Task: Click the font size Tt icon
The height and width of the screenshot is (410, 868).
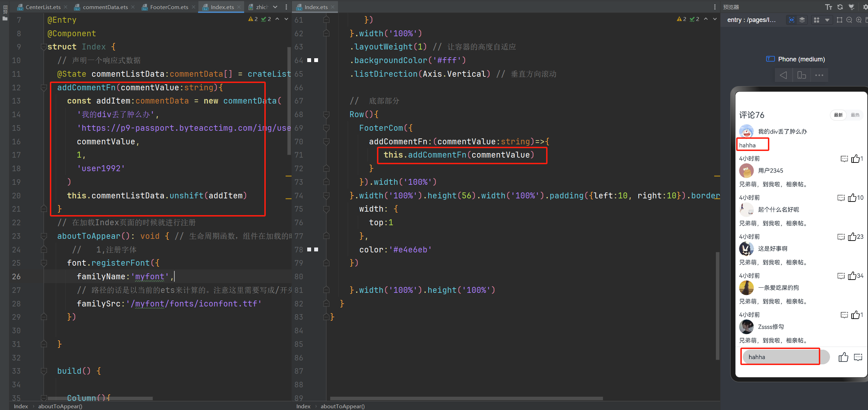Action: 829,7
